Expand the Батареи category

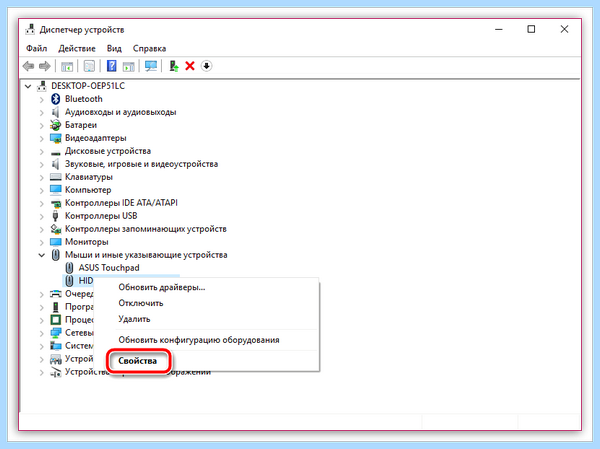point(42,126)
